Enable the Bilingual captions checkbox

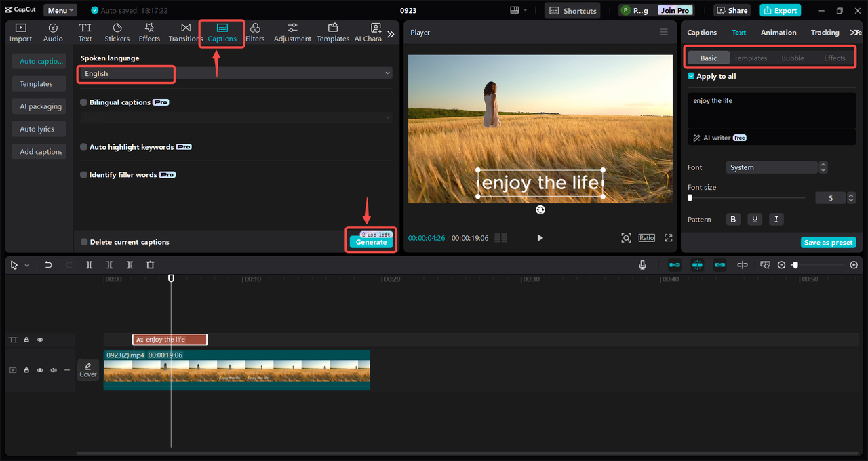(x=83, y=102)
